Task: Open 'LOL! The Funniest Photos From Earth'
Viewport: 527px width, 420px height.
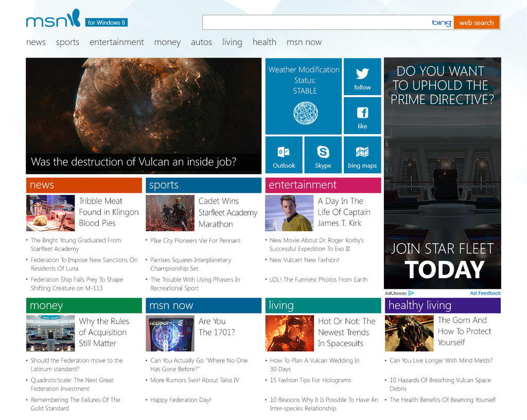Action: pyautogui.click(x=318, y=280)
